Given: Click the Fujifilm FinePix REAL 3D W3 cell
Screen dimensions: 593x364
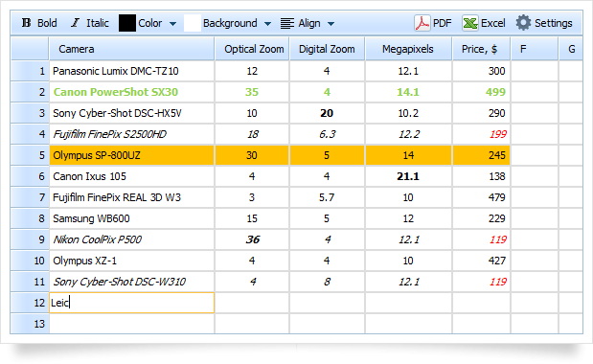Looking at the screenshot, I should coord(131,197).
